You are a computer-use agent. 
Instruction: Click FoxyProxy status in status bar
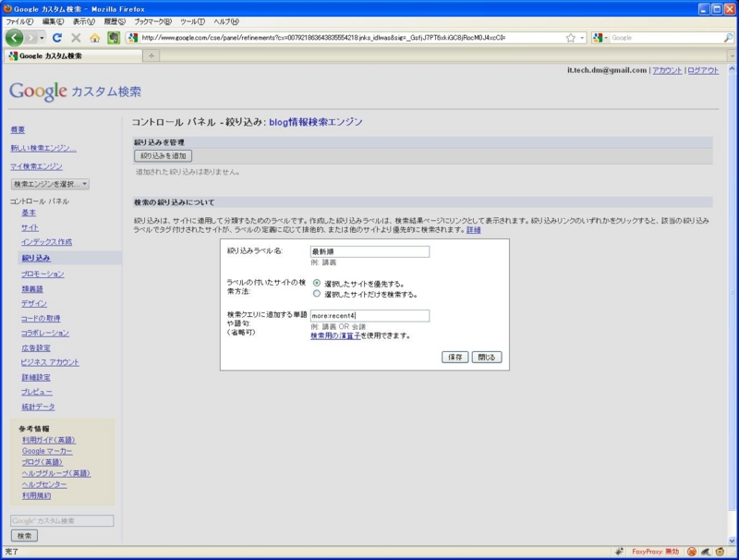click(x=655, y=552)
